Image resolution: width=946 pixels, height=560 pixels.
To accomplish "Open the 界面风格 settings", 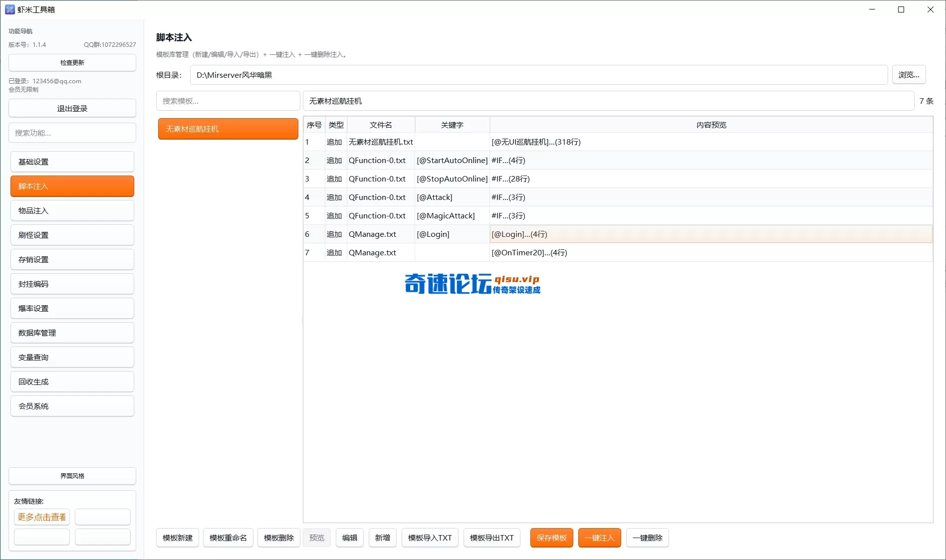I will click(x=72, y=476).
